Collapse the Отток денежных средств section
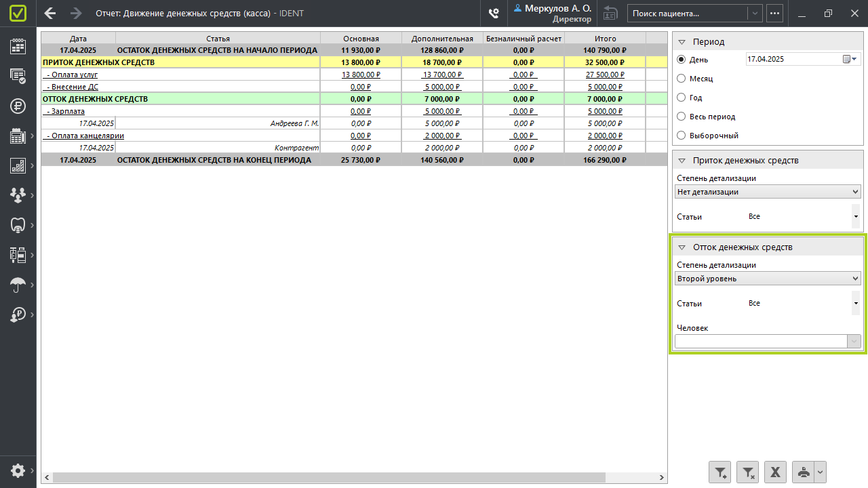The height and width of the screenshot is (488, 868). pyautogui.click(x=682, y=247)
